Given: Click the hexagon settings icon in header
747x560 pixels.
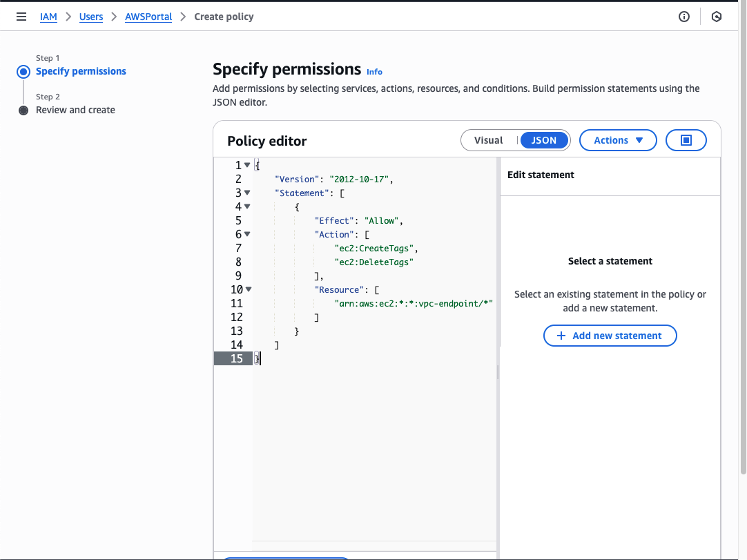Looking at the screenshot, I should coord(717,17).
